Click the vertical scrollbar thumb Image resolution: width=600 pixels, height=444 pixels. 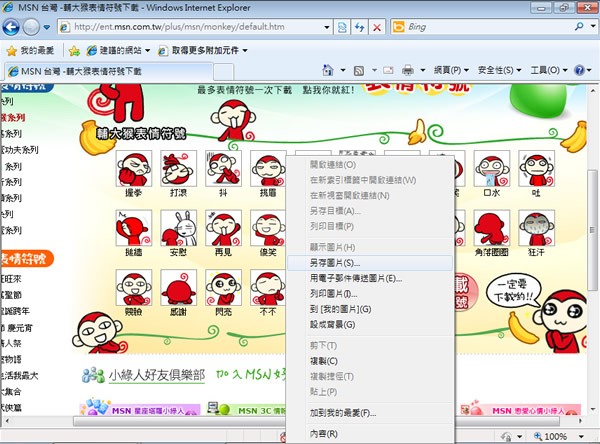(592, 230)
